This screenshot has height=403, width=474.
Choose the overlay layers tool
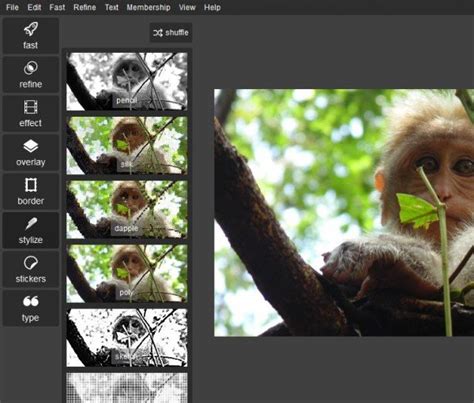[31, 153]
